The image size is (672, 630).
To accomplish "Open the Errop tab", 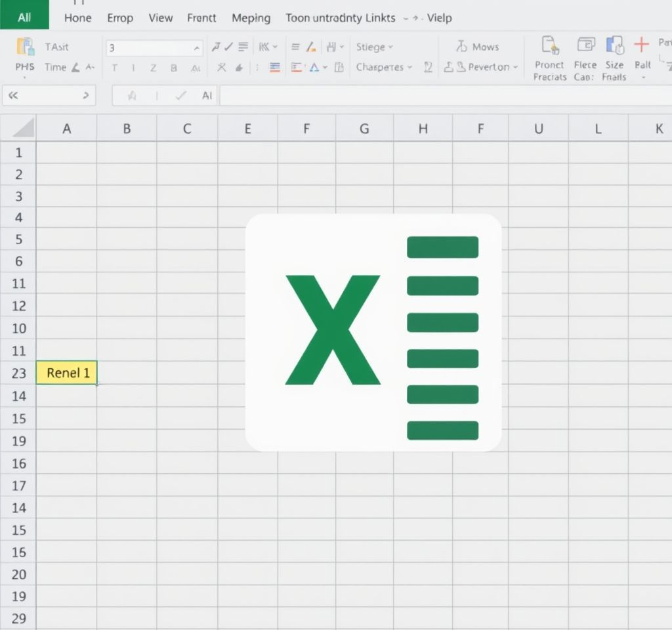I will pyautogui.click(x=120, y=18).
